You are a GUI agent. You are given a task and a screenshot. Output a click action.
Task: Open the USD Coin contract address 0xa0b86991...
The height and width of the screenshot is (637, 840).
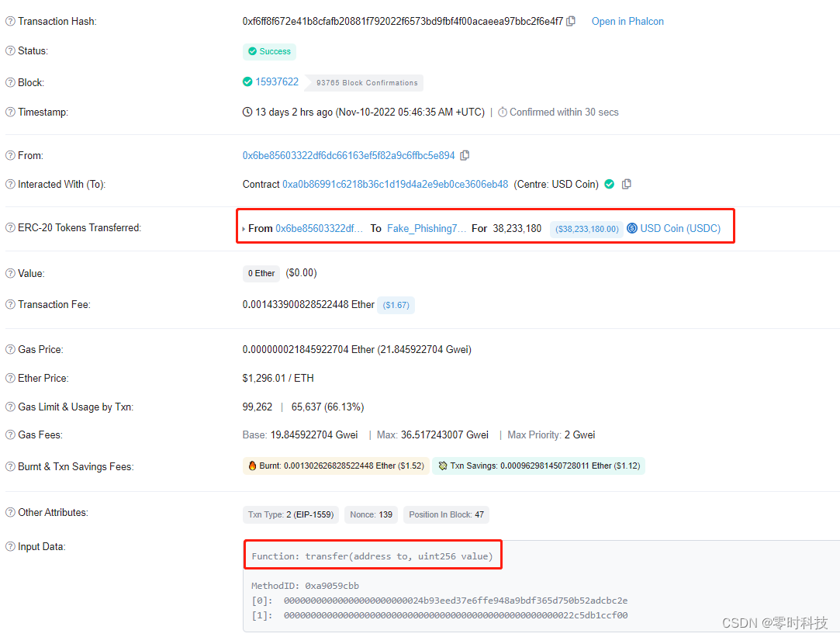point(395,185)
